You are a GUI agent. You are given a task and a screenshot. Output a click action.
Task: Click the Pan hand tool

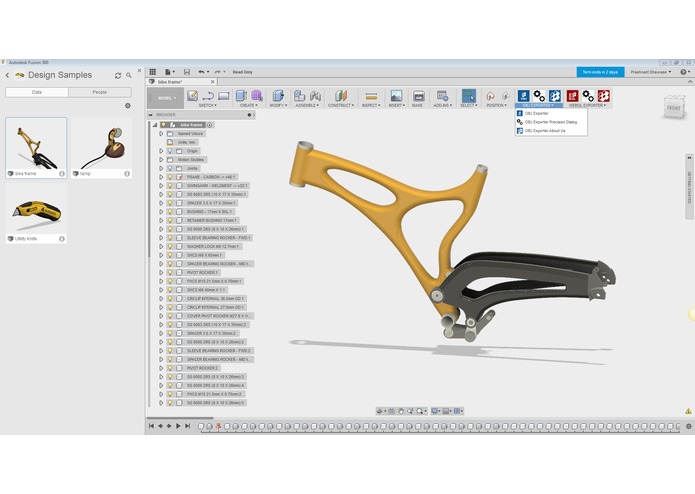tap(401, 411)
